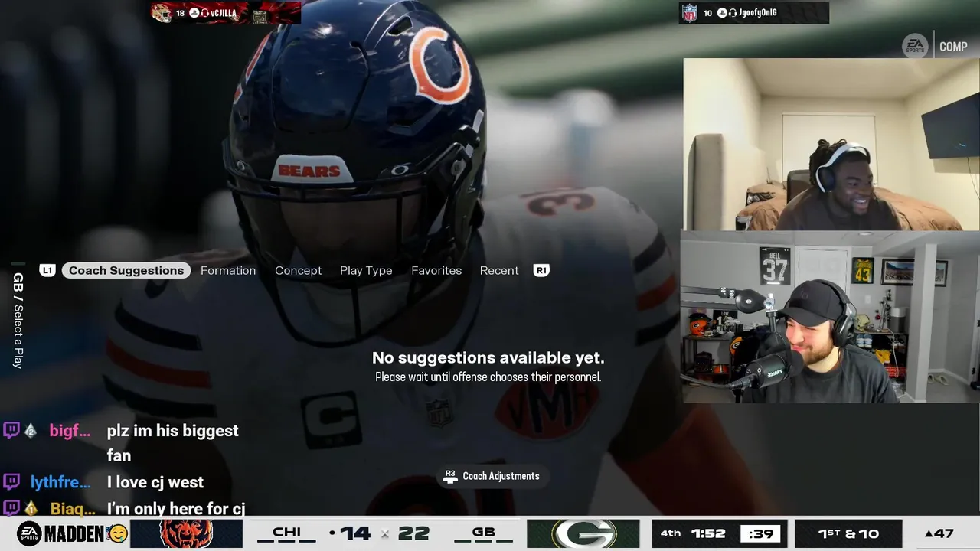Click the NFL shield next to JgoofyOnIG

(x=690, y=13)
